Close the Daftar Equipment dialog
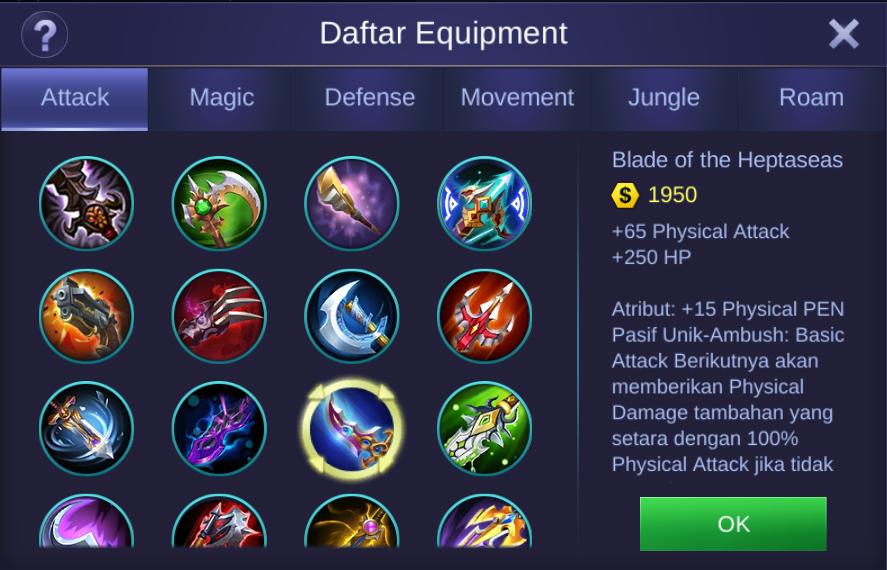 pos(843,34)
